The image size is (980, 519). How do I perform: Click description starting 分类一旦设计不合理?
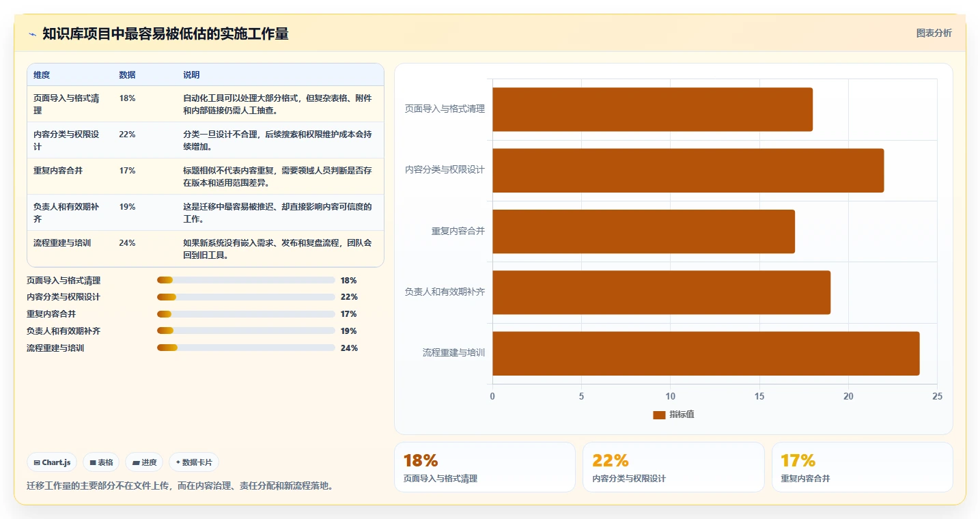[x=278, y=140]
